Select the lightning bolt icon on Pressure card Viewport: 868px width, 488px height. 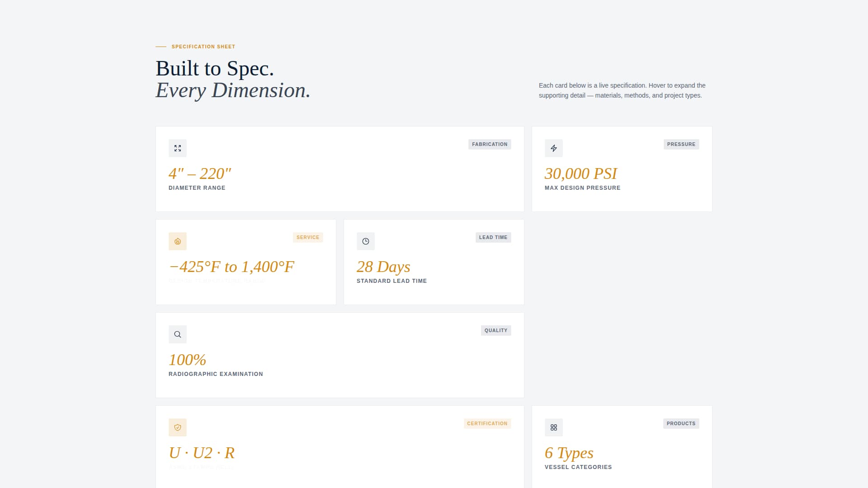click(554, 148)
